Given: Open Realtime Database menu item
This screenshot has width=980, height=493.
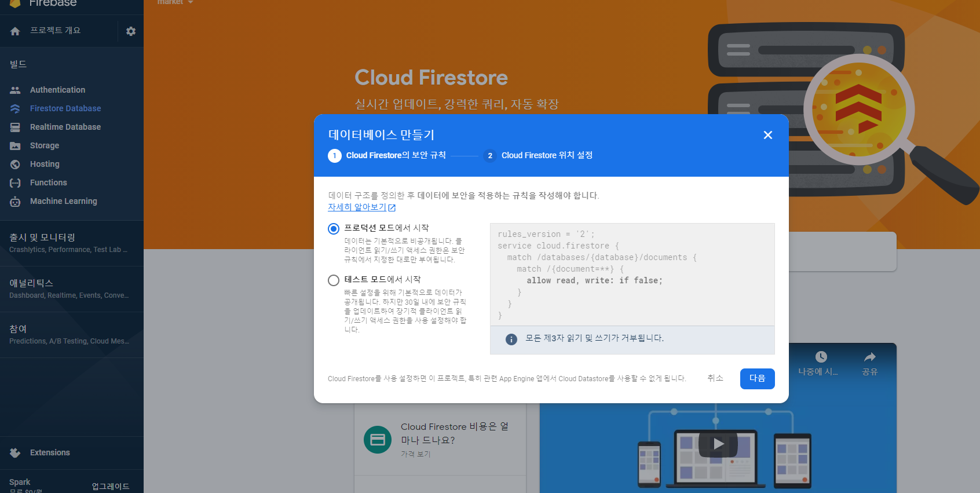Looking at the screenshot, I should 65,127.
